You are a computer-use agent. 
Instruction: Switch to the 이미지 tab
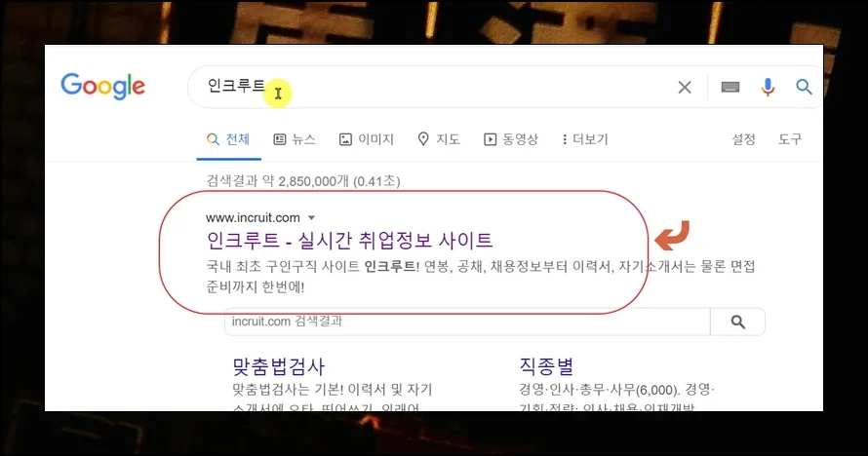[367, 139]
